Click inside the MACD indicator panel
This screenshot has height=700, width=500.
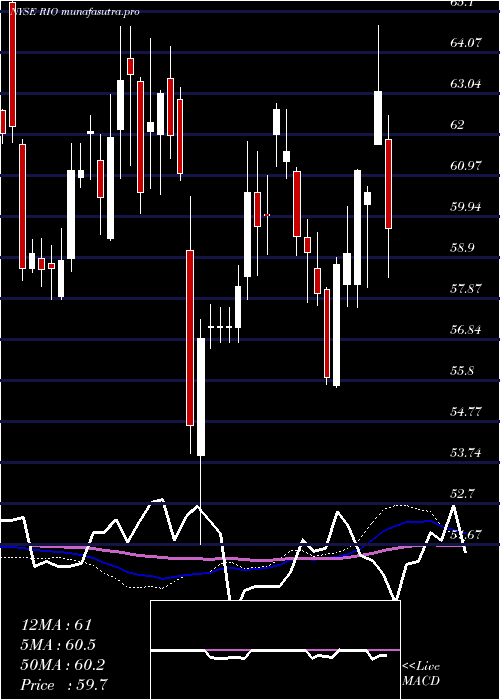[x=275, y=650]
